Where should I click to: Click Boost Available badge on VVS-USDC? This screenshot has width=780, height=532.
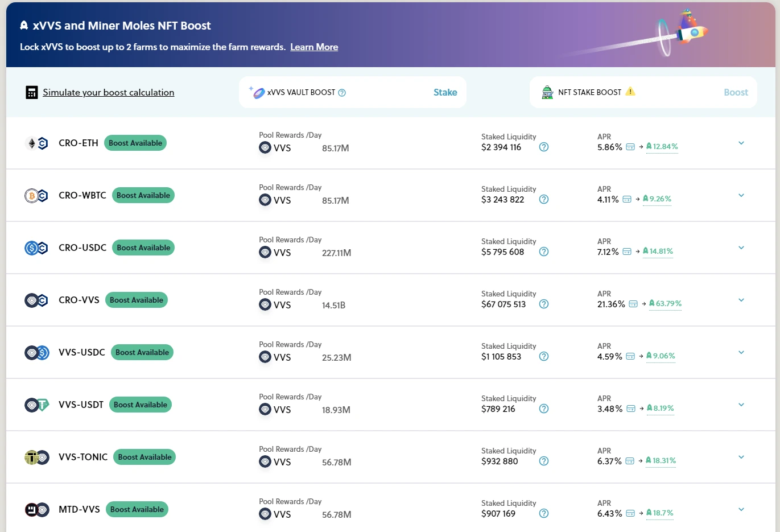tap(142, 353)
